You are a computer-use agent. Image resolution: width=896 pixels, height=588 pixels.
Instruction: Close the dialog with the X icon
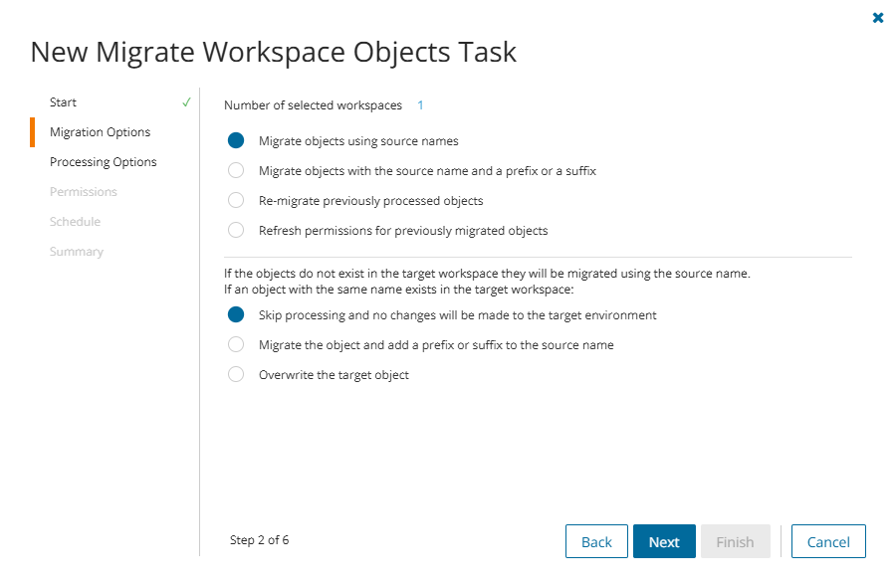pyautogui.click(x=878, y=18)
